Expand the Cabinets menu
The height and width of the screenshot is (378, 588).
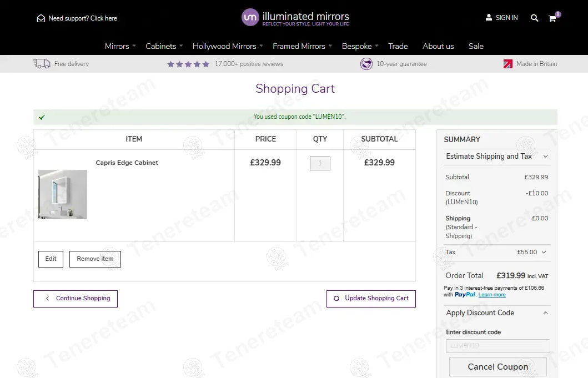[164, 46]
